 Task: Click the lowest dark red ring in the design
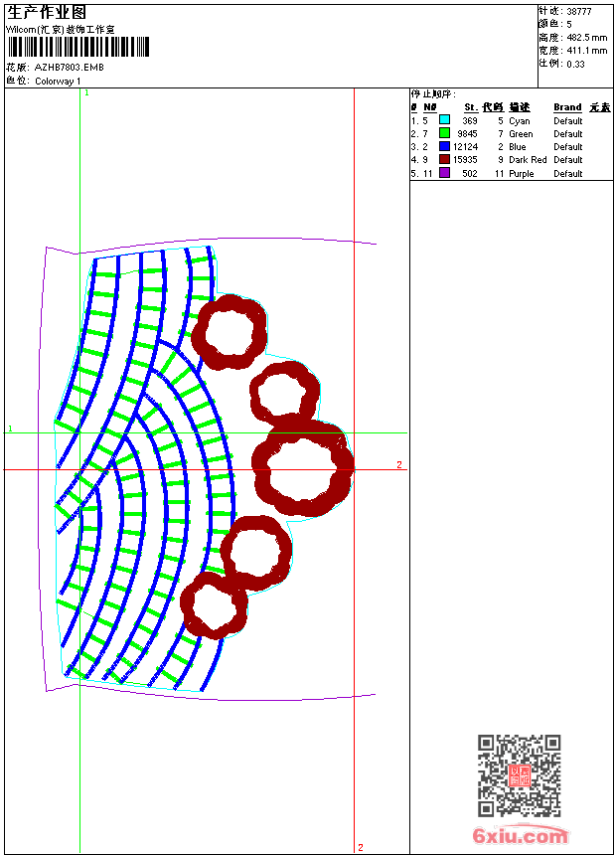coord(214,605)
